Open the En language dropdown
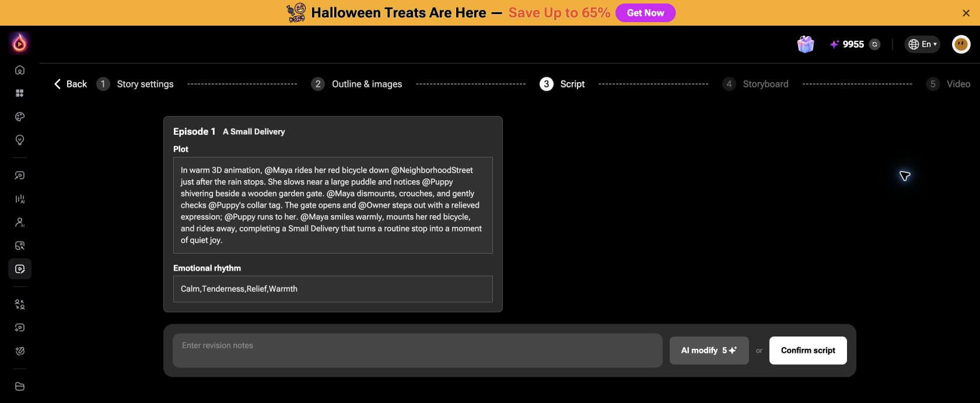The image size is (980, 403). click(922, 44)
